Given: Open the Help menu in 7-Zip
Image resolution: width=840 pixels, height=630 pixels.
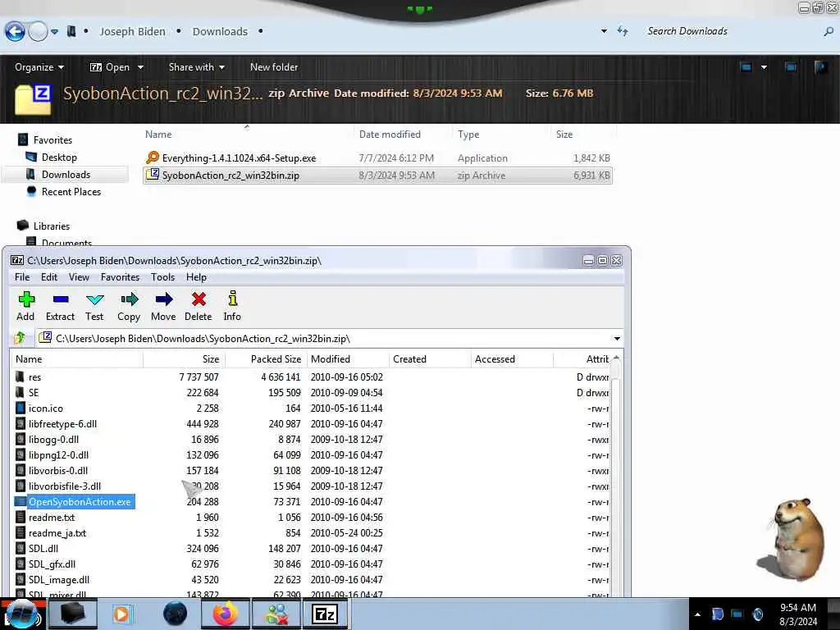Looking at the screenshot, I should click(x=196, y=277).
